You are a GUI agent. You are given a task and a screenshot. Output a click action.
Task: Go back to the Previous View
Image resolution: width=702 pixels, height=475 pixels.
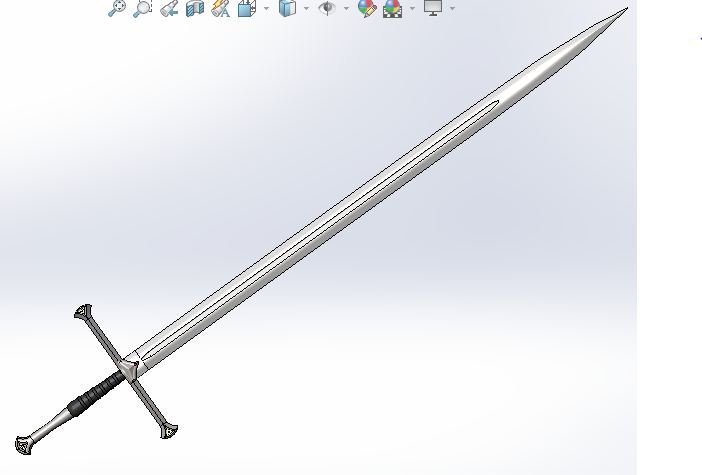point(169,8)
